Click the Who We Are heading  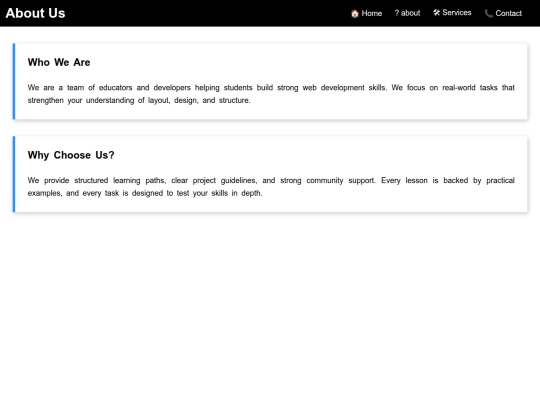click(x=59, y=62)
